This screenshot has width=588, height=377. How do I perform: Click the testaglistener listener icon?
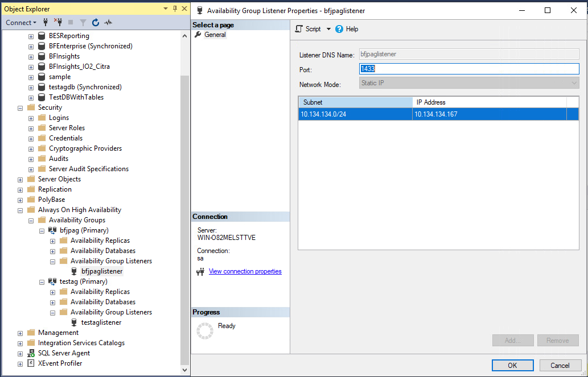(74, 322)
